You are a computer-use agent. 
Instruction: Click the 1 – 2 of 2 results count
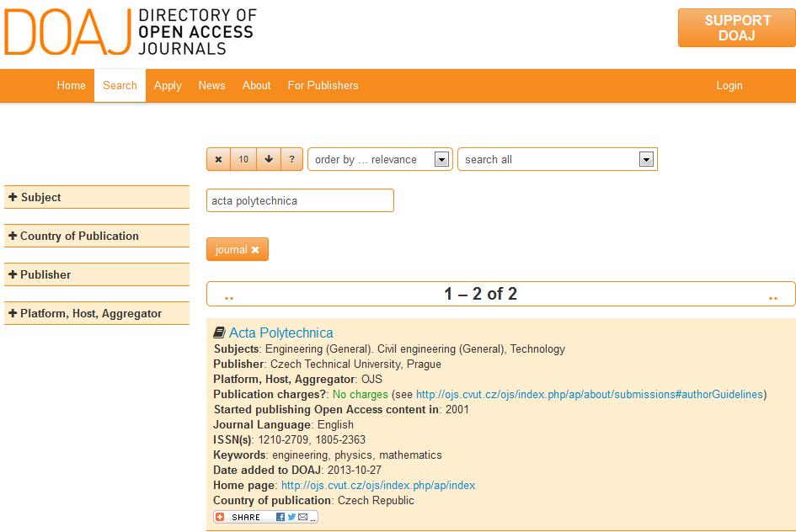(480, 294)
